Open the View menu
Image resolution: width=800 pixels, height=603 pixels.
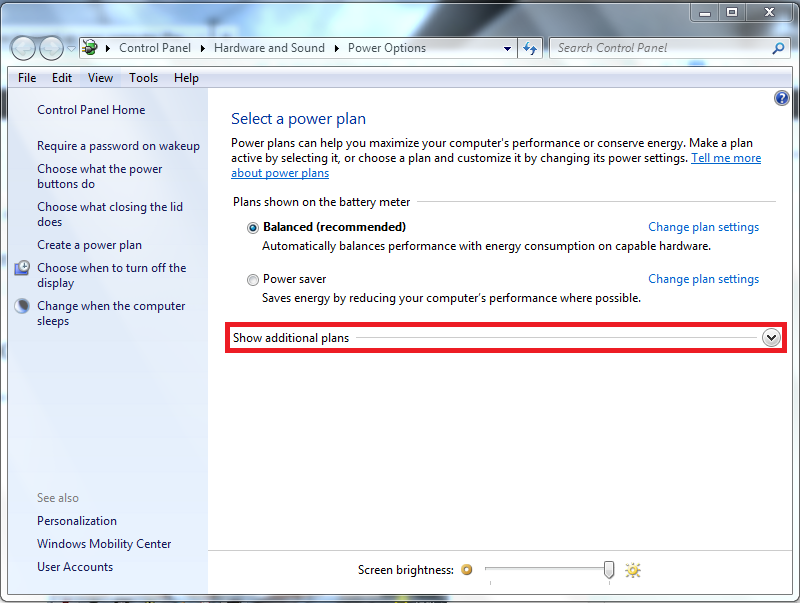tap(100, 78)
